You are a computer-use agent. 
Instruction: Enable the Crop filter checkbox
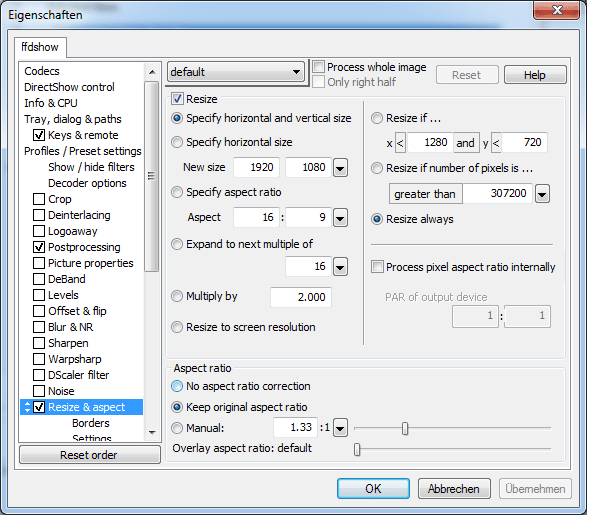[x=39, y=199]
